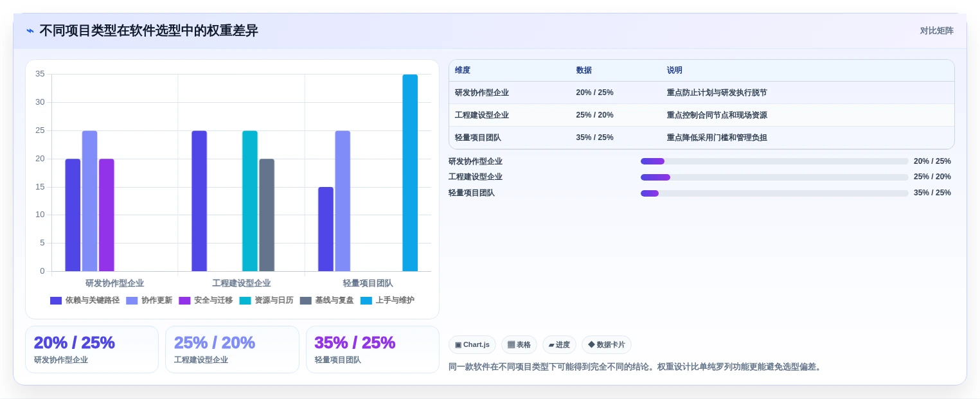980x399 pixels.
Task: Toggle the 协作更新 legend entry
Action: click(x=149, y=301)
